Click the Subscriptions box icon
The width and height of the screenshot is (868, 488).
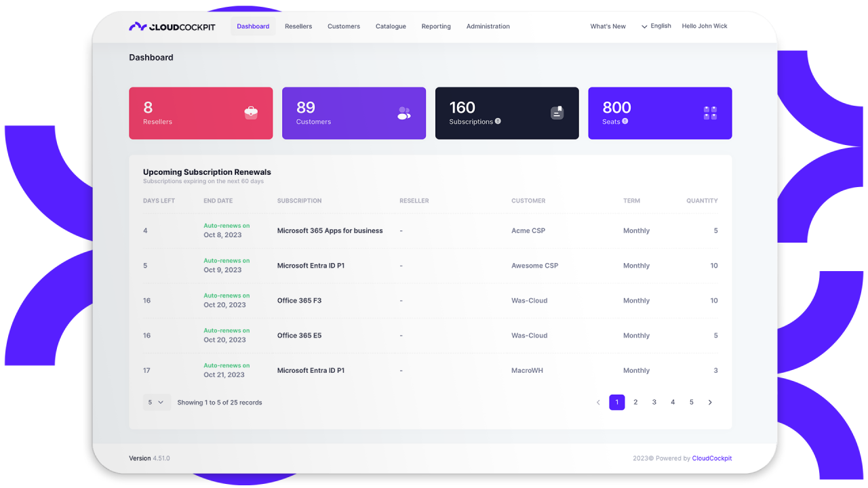[557, 113]
